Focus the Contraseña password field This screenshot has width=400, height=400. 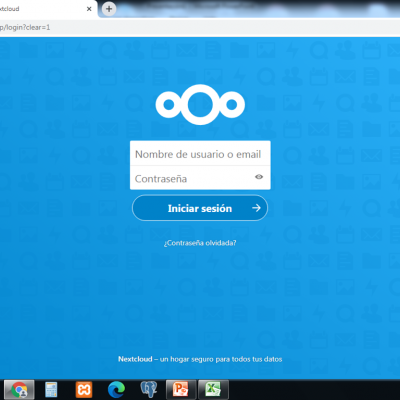(x=200, y=178)
